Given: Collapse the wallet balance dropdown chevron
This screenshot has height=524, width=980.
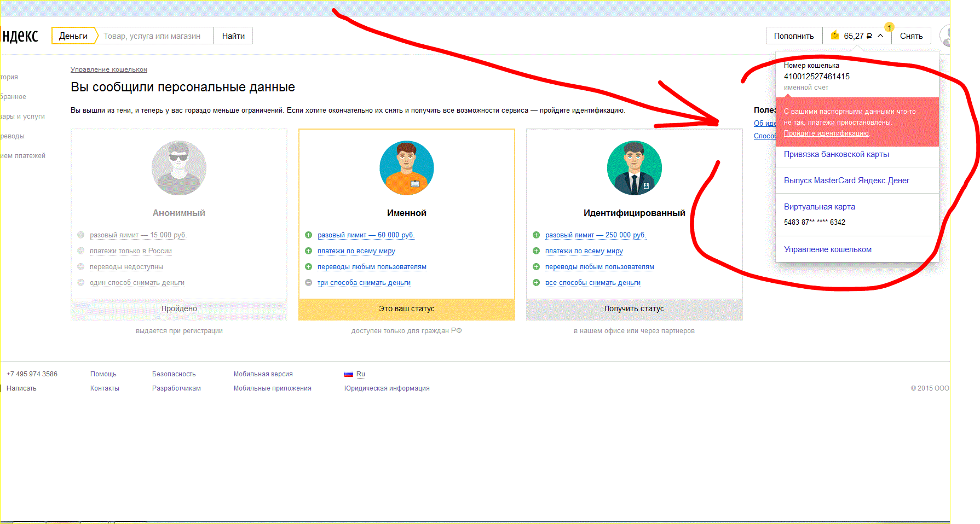Looking at the screenshot, I should [x=880, y=36].
